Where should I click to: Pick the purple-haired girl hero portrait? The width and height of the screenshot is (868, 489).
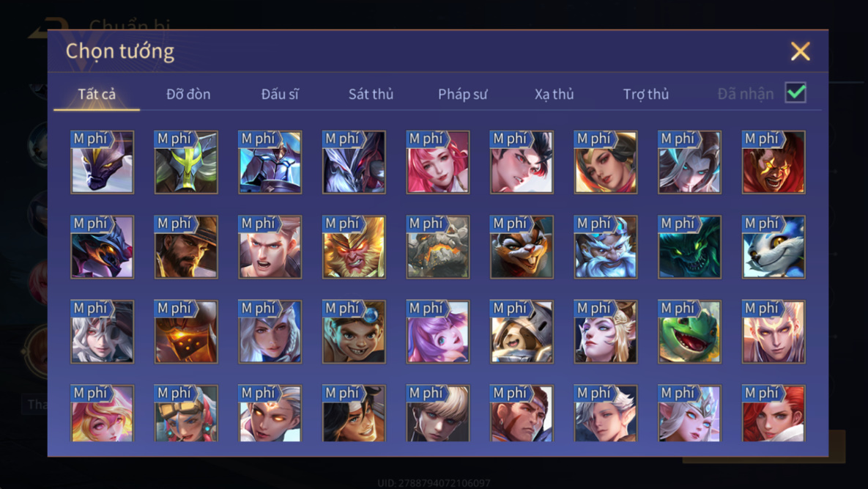[438, 331]
